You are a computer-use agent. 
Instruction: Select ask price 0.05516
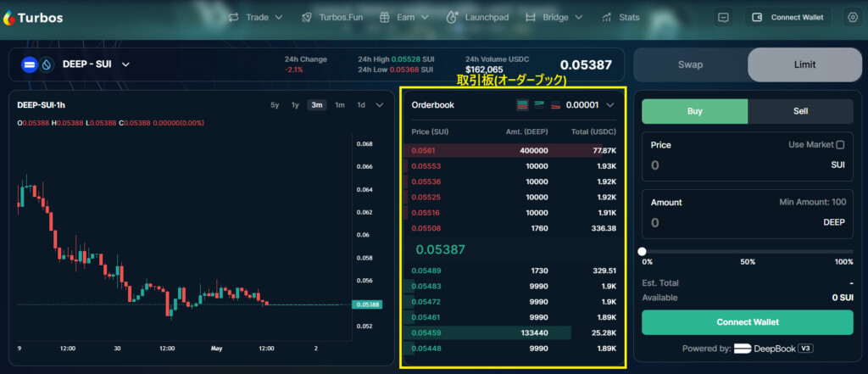pyautogui.click(x=426, y=213)
